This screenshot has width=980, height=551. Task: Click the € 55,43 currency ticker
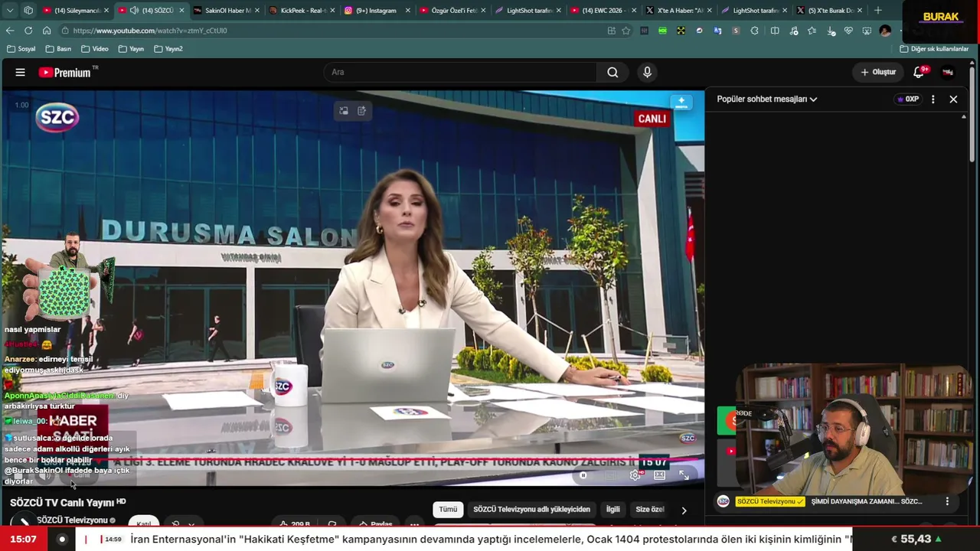pos(916,540)
